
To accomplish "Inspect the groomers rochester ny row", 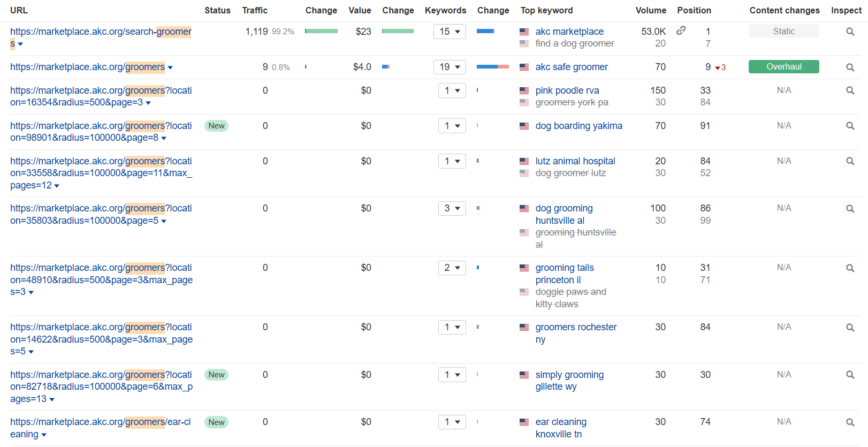I will [850, 328].
